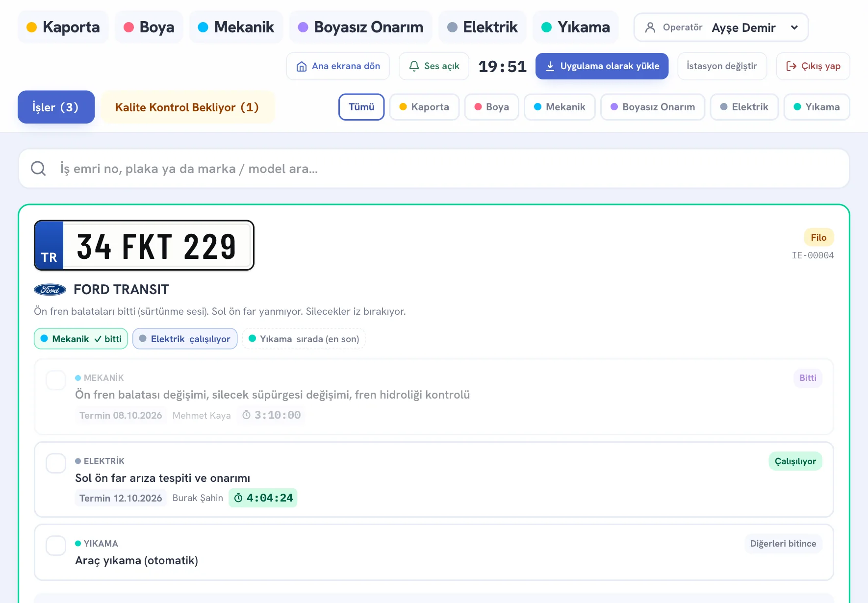The width and height of the screenshot is (868, 603).
Task: Check the Yıkama task checkbox
Action: (56, 546)
